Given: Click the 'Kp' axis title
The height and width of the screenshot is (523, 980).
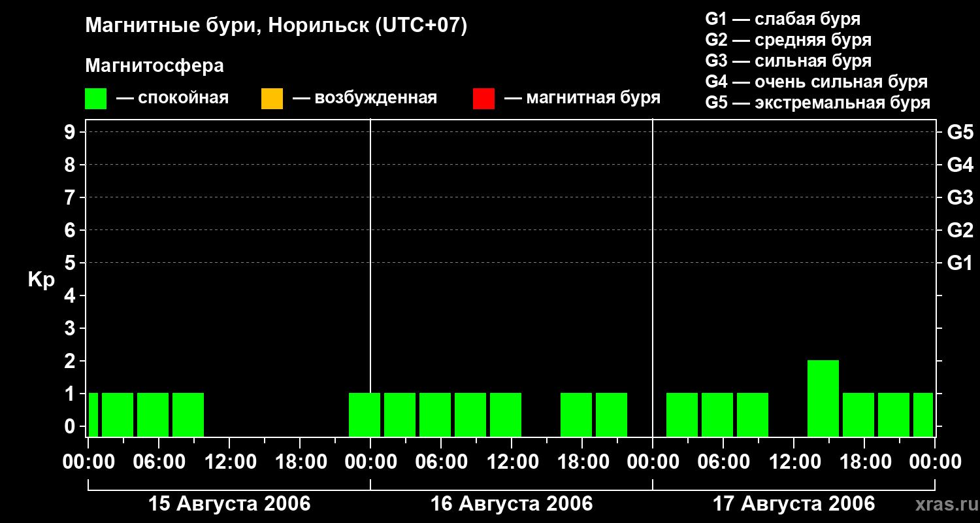Looking at the screenshot, I should point(42,280).
